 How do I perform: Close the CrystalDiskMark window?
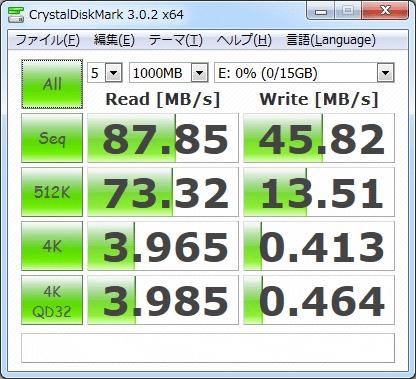(385, 11)
